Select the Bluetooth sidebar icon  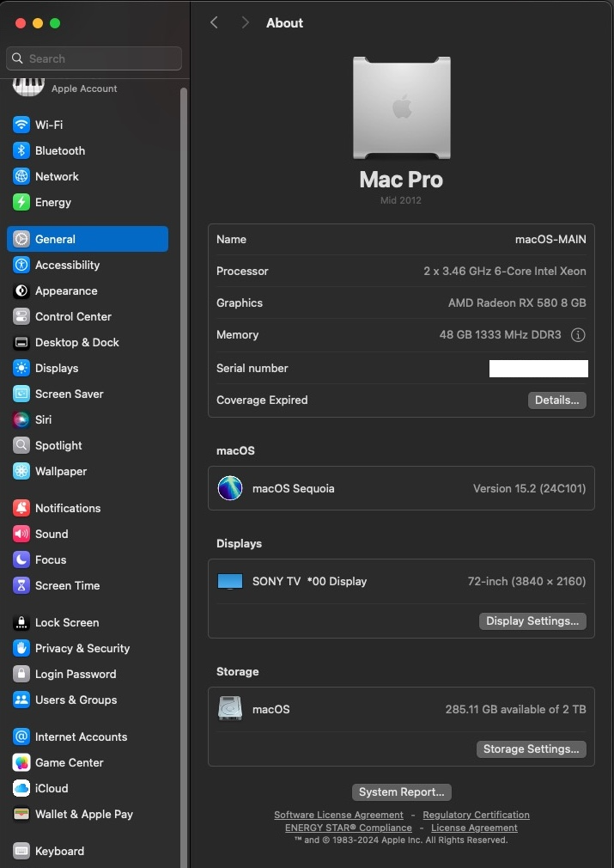[21, 150]
